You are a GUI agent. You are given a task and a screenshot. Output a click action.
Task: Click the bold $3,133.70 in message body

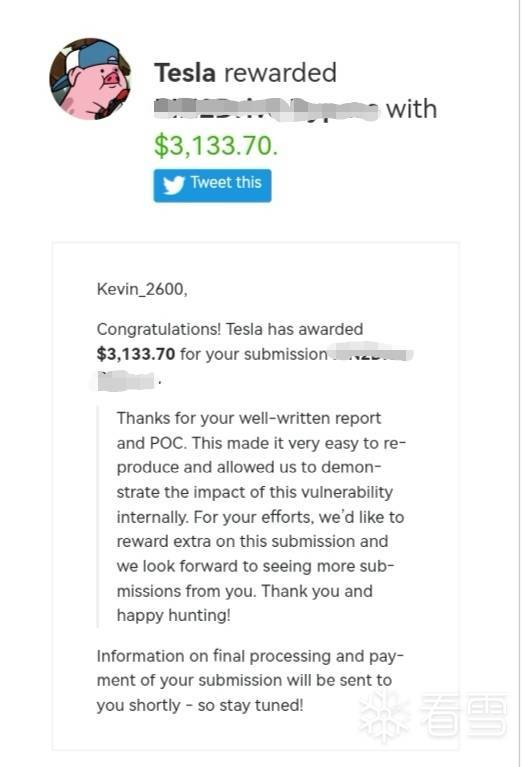[136, 354]
